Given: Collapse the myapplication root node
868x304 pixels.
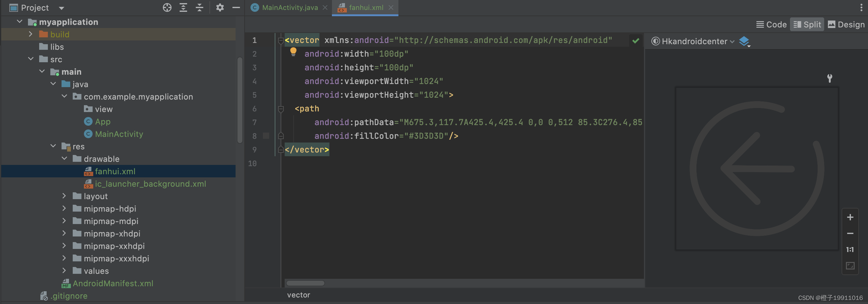Looking at the screenshot, I should coord(20,21).
